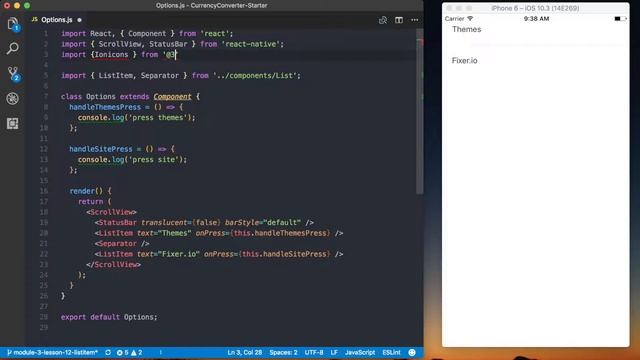The height and width of the screenshot is (360, 640).
Task: Click '../components/List' path on line 5
Action: click(x=256, y=76)
